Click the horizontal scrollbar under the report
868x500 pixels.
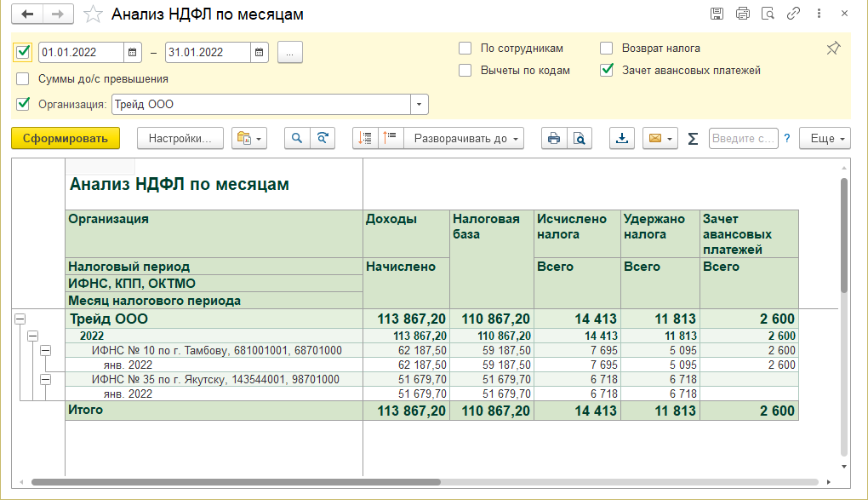(x=235, y=481)
